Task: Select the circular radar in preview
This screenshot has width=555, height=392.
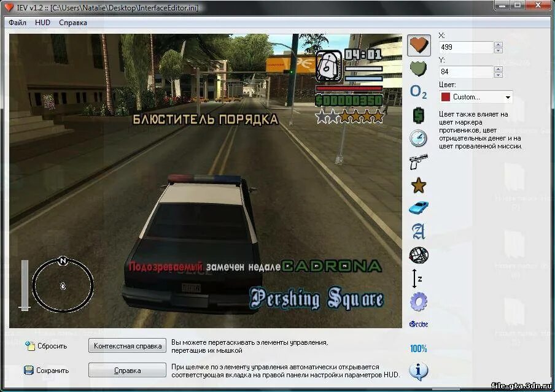Action: coord(63,285)
